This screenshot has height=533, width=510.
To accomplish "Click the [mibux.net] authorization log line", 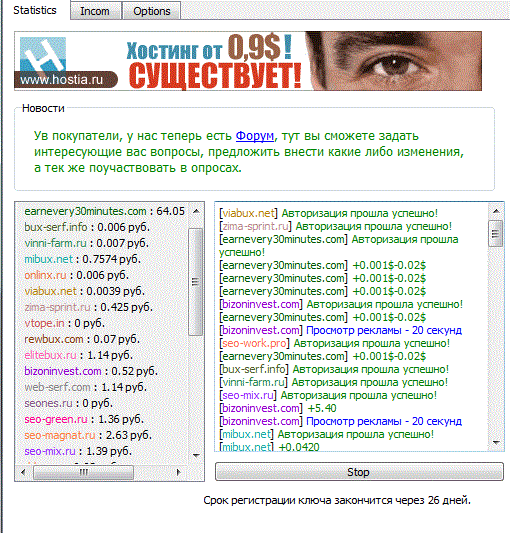I will [327, 434].
